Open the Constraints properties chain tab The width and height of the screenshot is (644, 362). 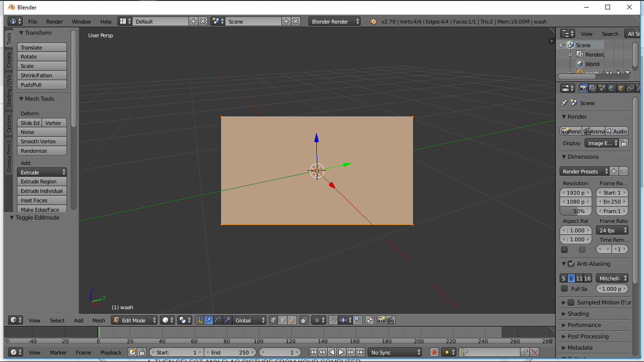point(630,88)
